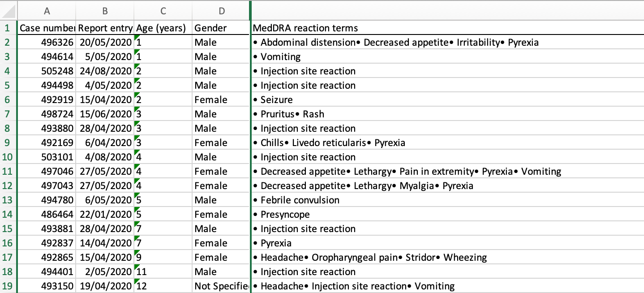Select cell containing case number 496326

(47, 43)
